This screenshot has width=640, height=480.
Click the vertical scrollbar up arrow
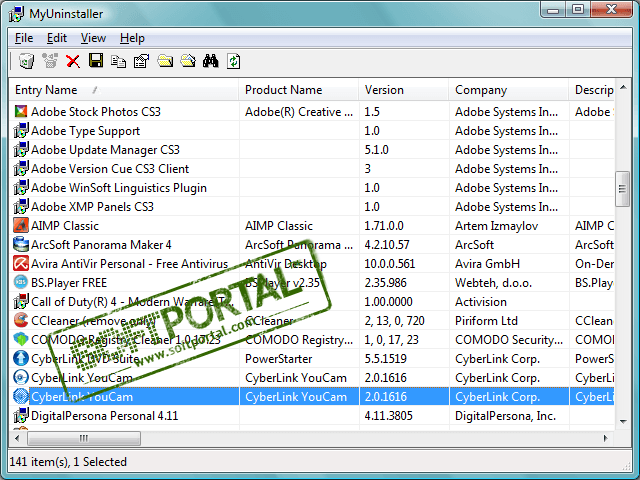623,87
